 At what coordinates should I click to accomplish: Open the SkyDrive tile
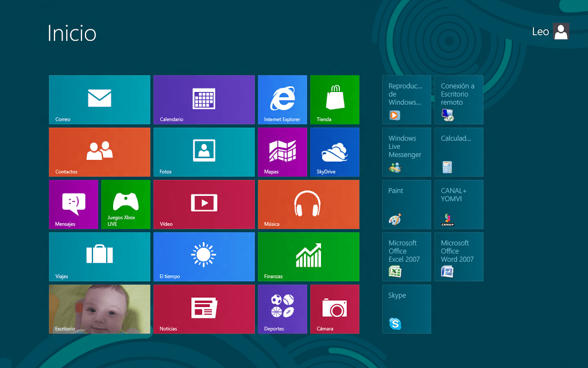[335, 152]
